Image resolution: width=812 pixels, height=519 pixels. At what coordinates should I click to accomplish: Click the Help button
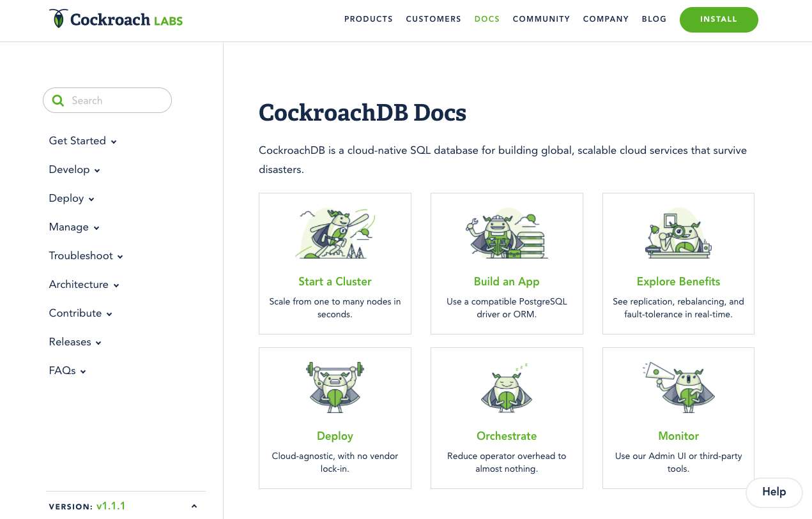coord(774,492)
